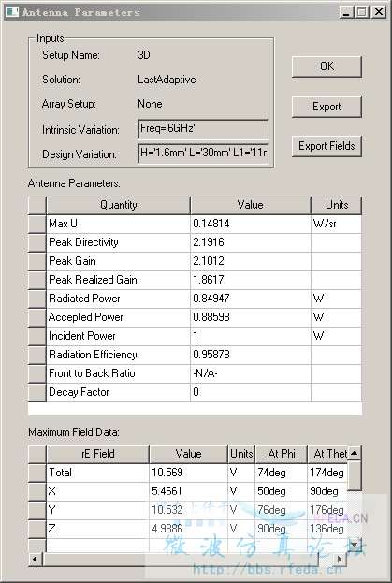392x583 pixels.
Task: Click the field data scroll up arrow
Action: [x=355, y=453]
